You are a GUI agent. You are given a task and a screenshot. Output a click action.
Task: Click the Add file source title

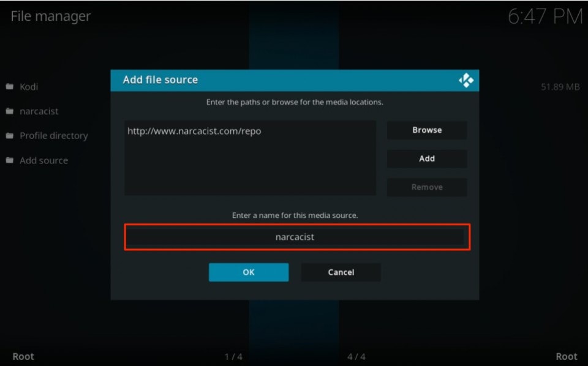[x=160, y=80]
